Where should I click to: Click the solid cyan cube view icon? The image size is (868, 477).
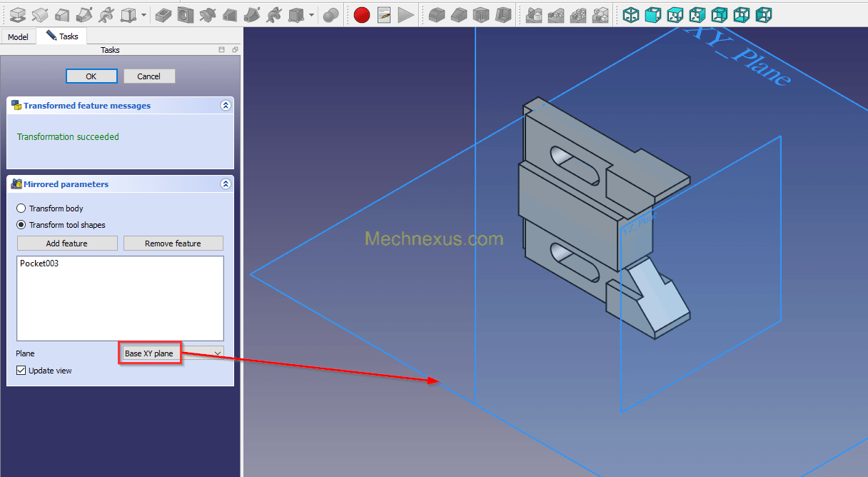(653, 14)
